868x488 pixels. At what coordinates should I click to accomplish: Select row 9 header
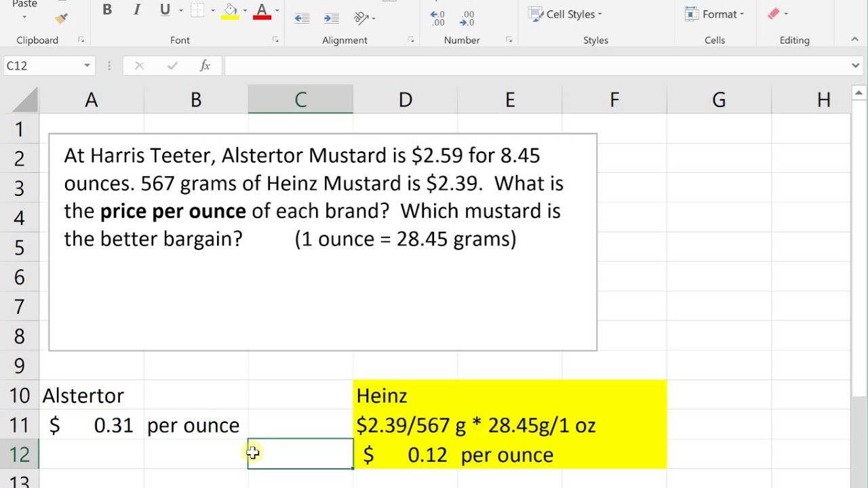(x=18, y=366)
